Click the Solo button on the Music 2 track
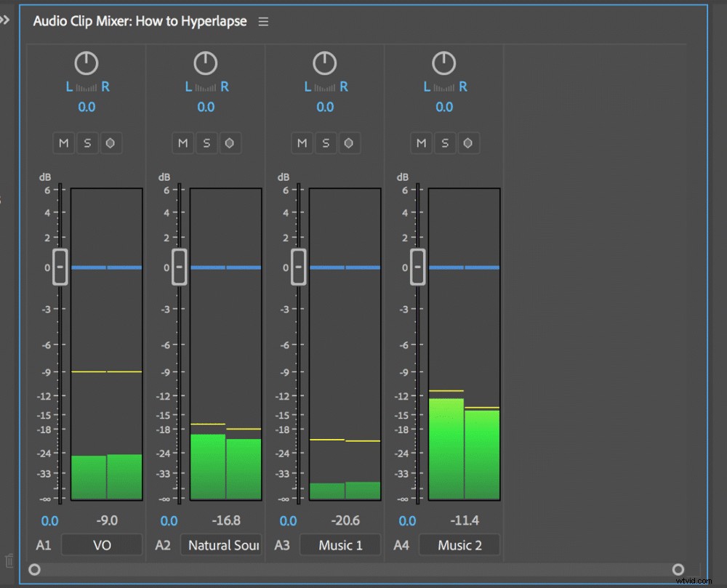This screenshot has height=588, width=727. (445, 142)
